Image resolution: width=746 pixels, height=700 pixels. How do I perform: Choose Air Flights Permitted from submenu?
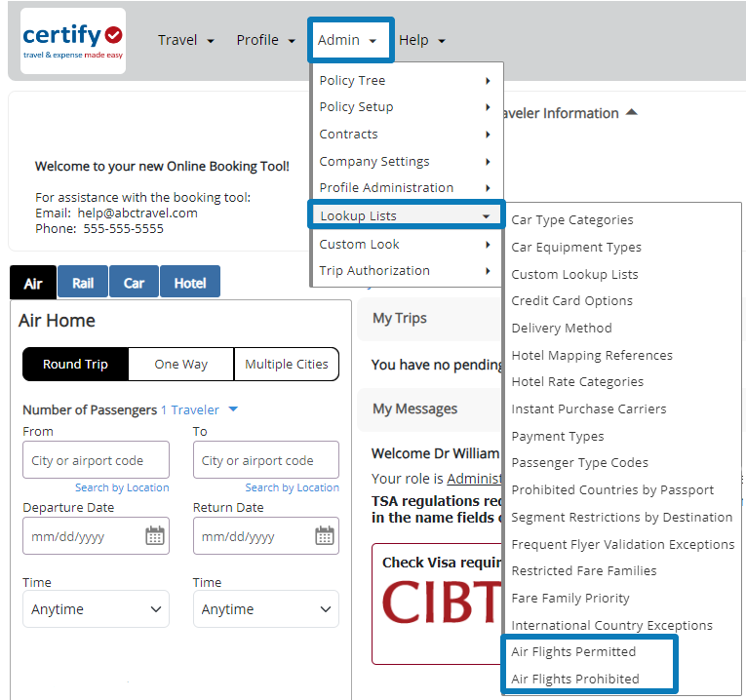[x=573, y=651]
